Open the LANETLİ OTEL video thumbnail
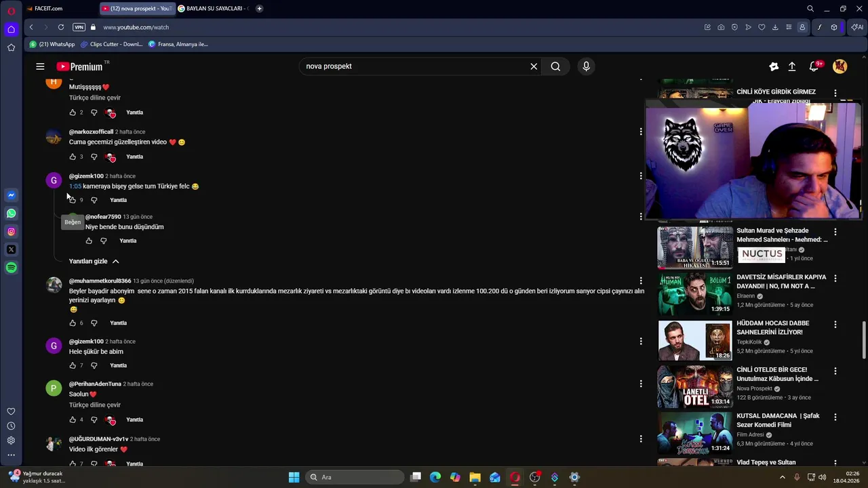The height and width of the screenshot is (488, 868). click(694, 387)
